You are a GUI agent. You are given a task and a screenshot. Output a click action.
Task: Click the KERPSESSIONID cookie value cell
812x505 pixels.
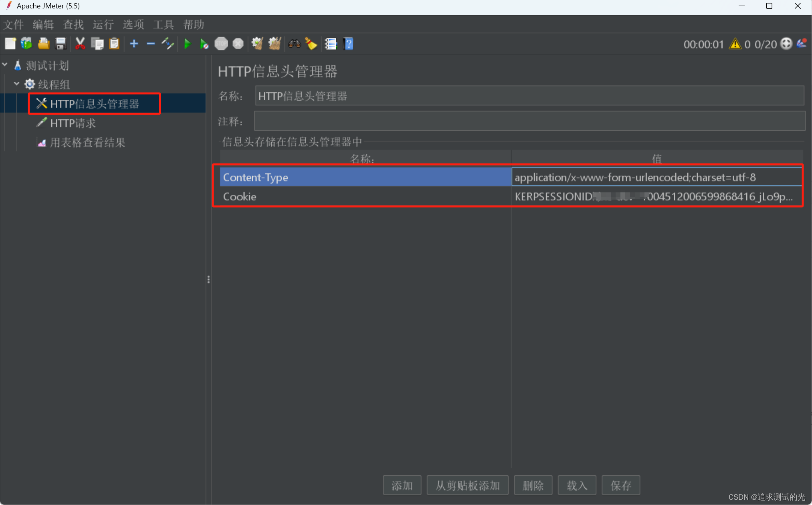coord(656,196)
